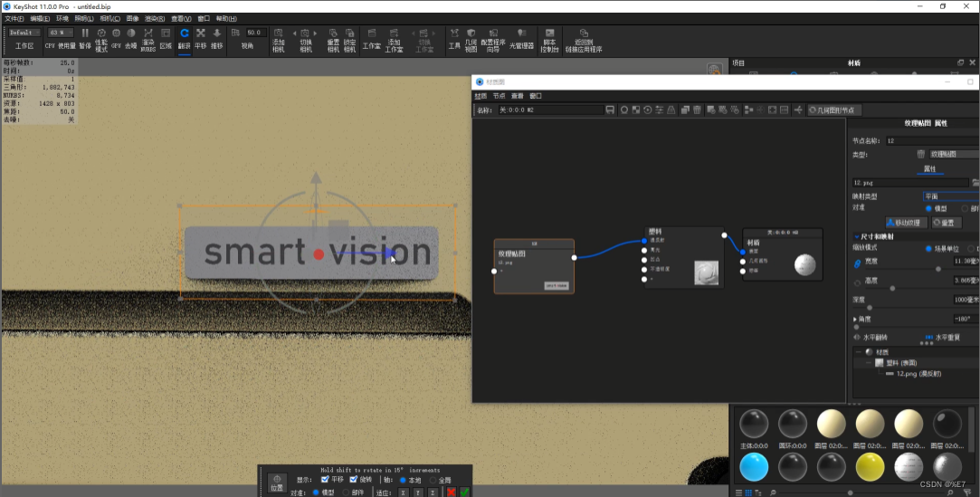Toggle 性能模式 performance mode icon
Image resolution: width=980 pixels, height=497 pixels.
coord(101,33)
